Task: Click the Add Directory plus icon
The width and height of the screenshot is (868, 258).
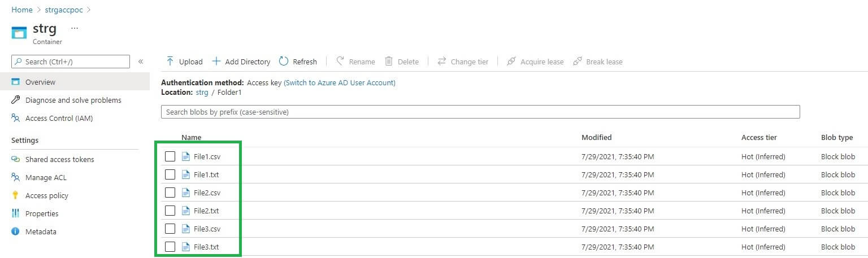Action: (x=216, y=62)
